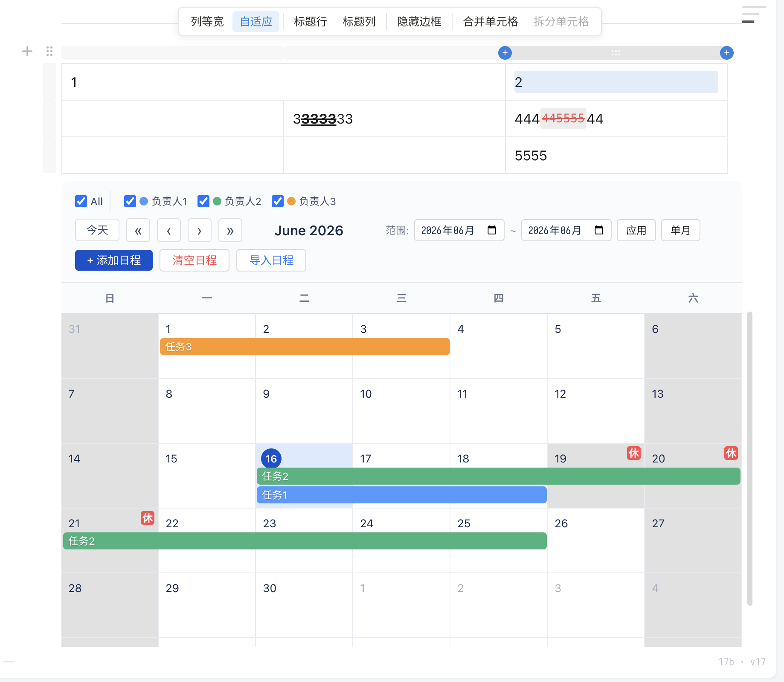
Task: Toggle the 负责人2 checkbox
Action: (203, 201)
